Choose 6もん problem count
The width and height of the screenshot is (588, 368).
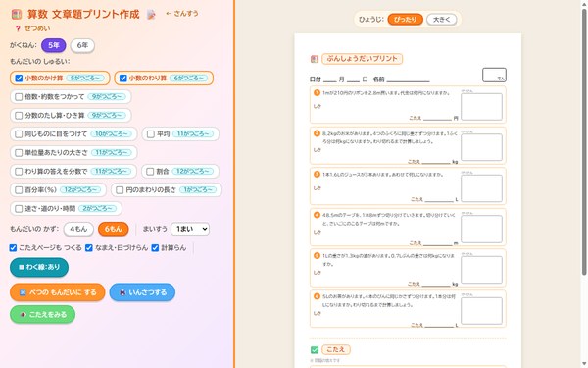coord(113,229)
